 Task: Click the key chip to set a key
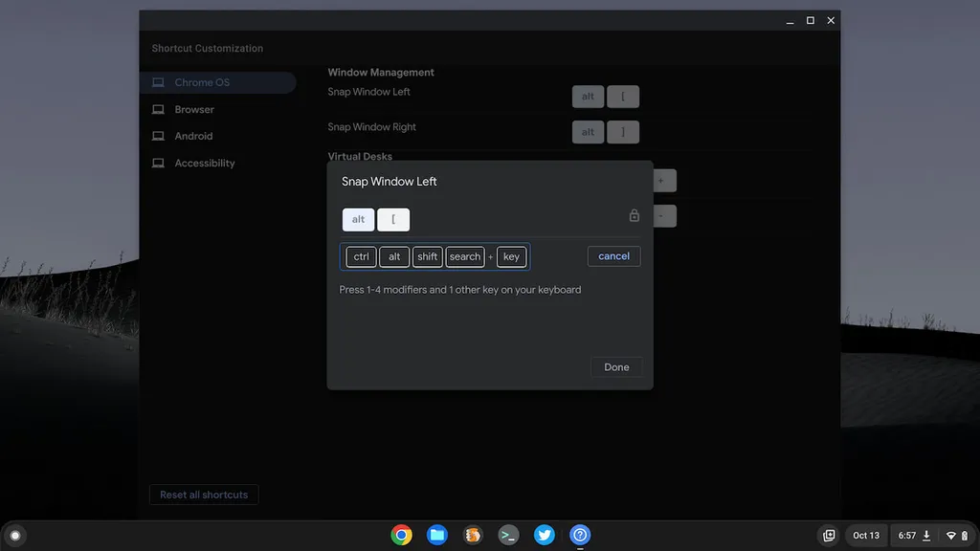[x=511, y=256]
